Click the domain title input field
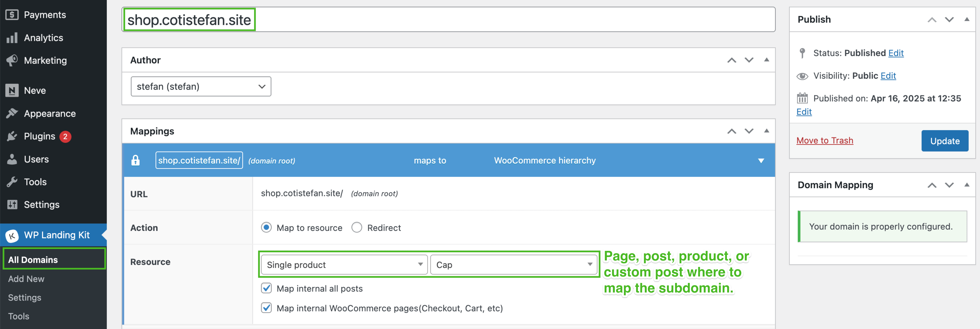Screen dimensions: 980x329 [266, 19]
